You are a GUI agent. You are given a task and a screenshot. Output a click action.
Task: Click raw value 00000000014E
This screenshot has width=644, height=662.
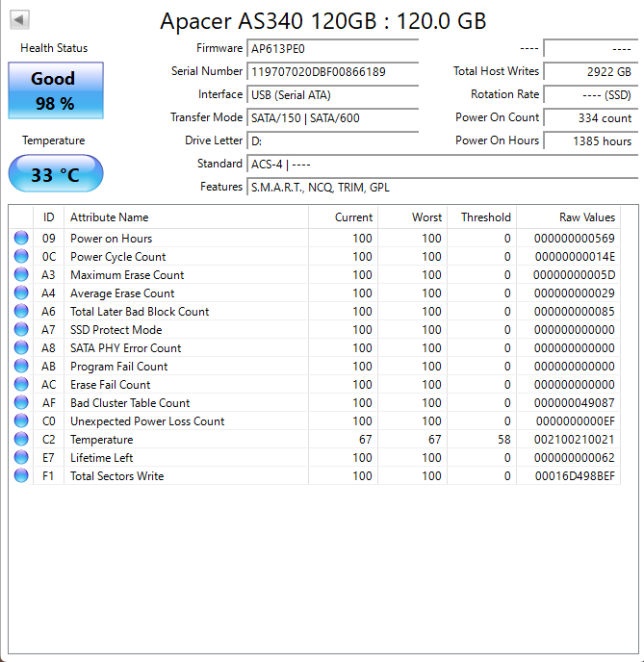575,257
